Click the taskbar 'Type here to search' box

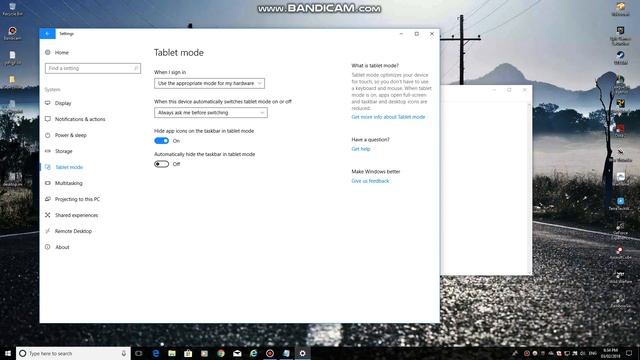pos(73,353)
